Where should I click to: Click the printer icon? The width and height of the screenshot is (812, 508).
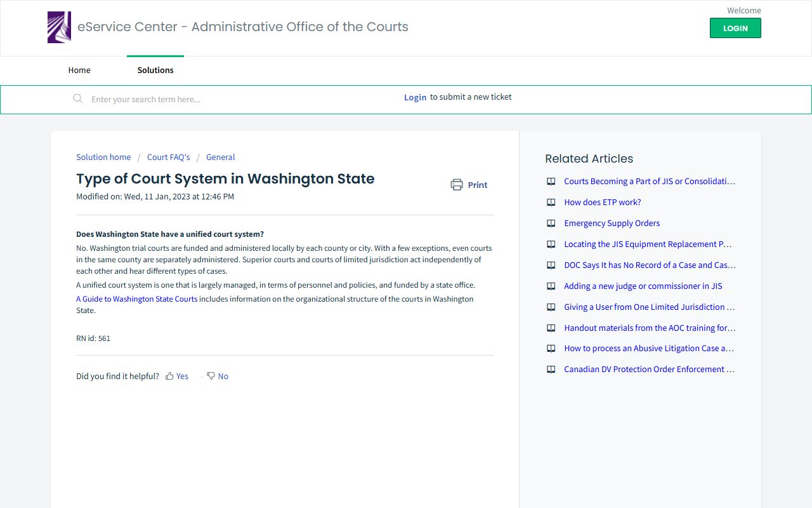(457, 185)
